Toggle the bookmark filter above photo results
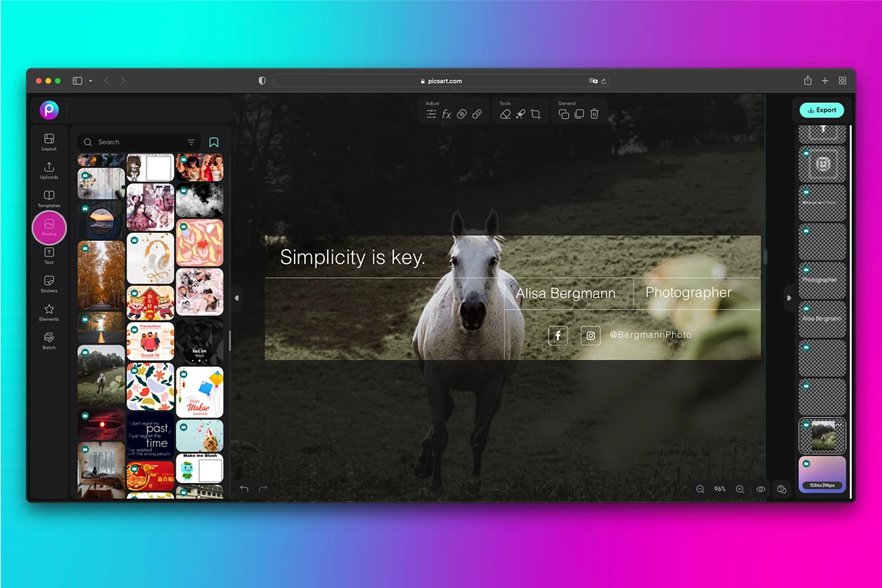The width and height of the screenshot is (882, 588). (214, 141)
